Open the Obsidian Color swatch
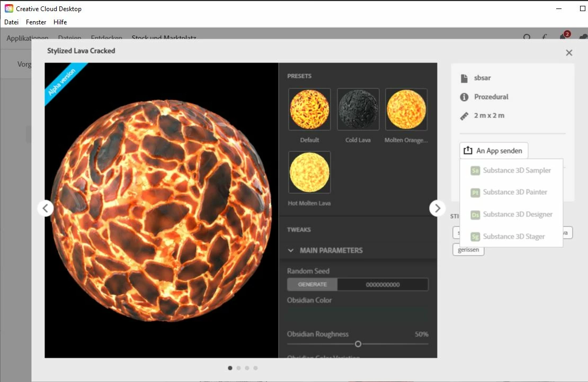The width and height of the screenshot is (588, 382). point(358,316)
